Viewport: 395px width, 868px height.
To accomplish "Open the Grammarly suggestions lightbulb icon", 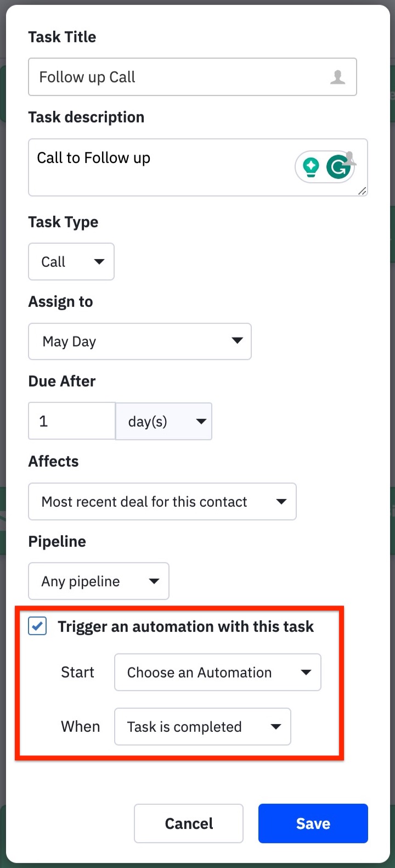I will coord(310,167).
